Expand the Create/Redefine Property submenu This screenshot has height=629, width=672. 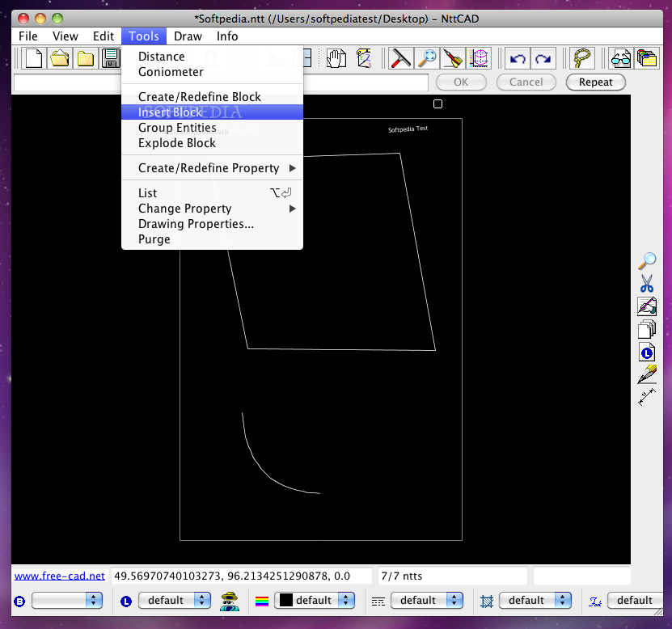tap(212, 168)
